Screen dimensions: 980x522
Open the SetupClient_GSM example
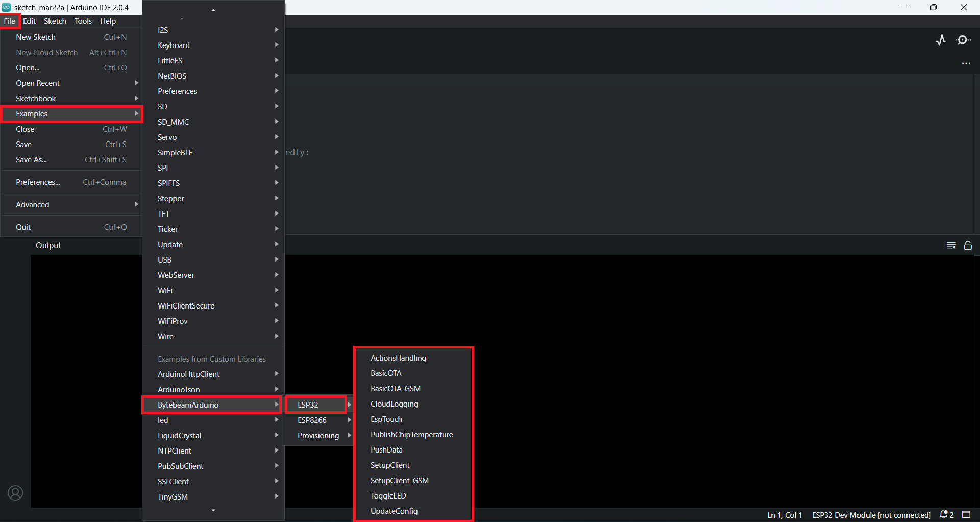coord(414,481)
